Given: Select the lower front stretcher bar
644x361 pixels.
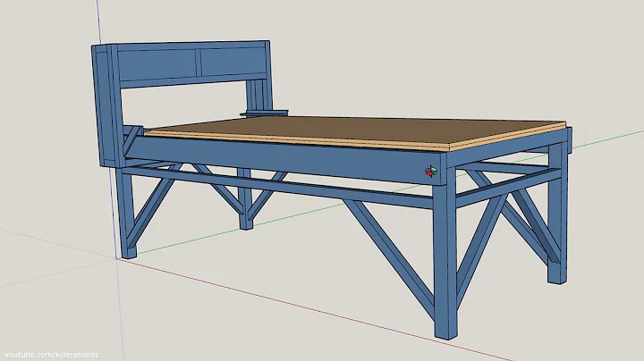Looking at the screenshot, I should point(277,187).
